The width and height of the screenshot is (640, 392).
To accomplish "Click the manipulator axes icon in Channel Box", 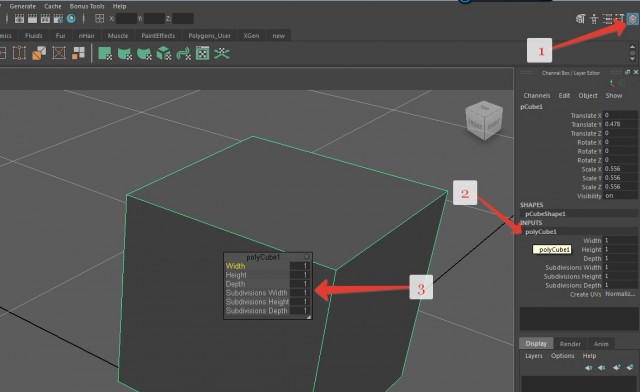I will pyautogui.click(x=611, y=84).
